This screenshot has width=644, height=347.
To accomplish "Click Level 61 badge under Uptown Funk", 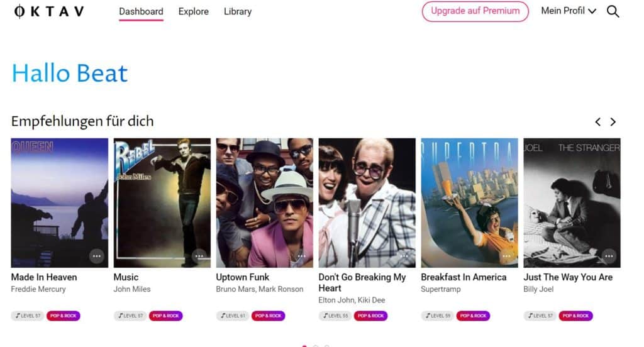I will point(233,316).
